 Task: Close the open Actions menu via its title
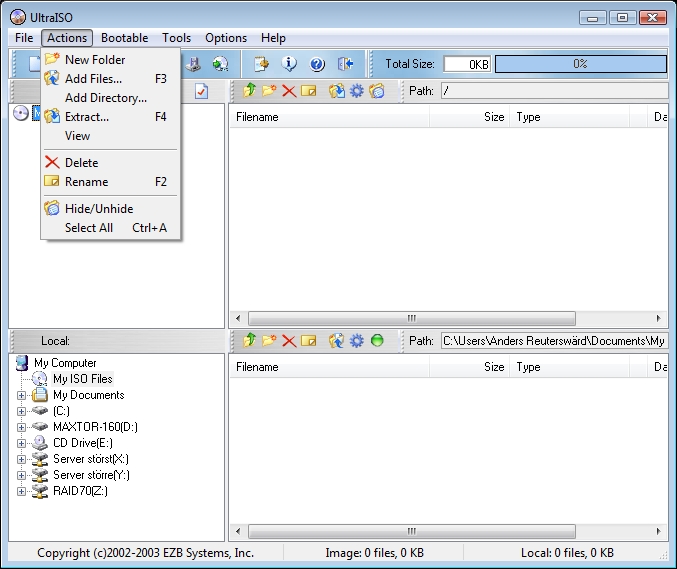tap(67, 38)
